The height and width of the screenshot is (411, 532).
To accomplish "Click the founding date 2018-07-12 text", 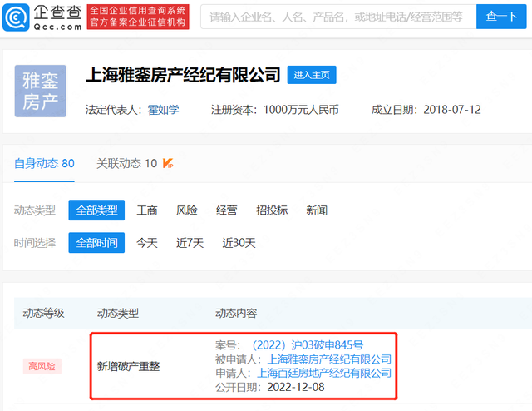I will [x=452, y=110].
